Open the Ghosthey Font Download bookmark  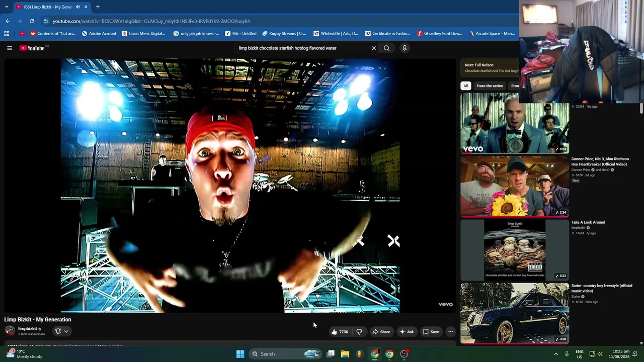click(x=439, y=34)
